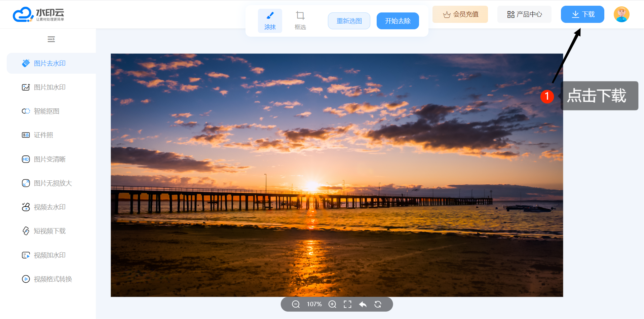Open 图片加水印 in the sidebar
This screenshot has height=319, width=644.
click(x=49, y=87)
